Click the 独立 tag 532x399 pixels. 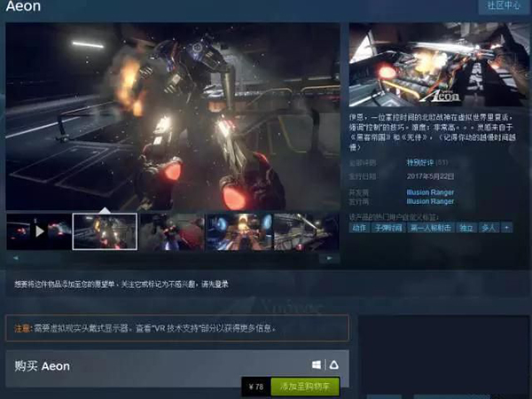tap(465, 228)
